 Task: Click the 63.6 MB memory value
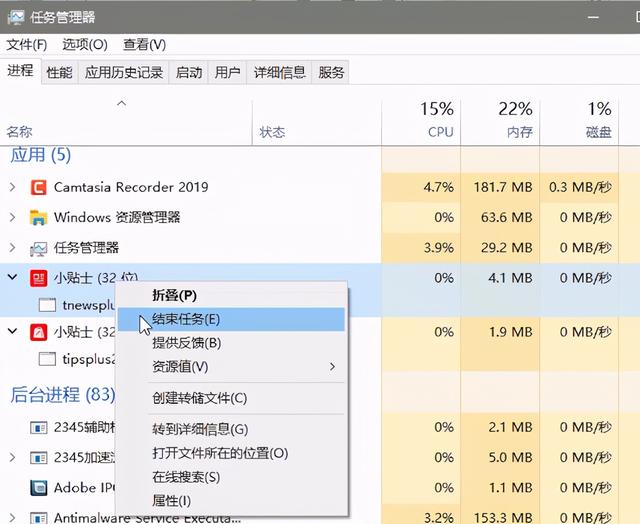tap(507, 218)
